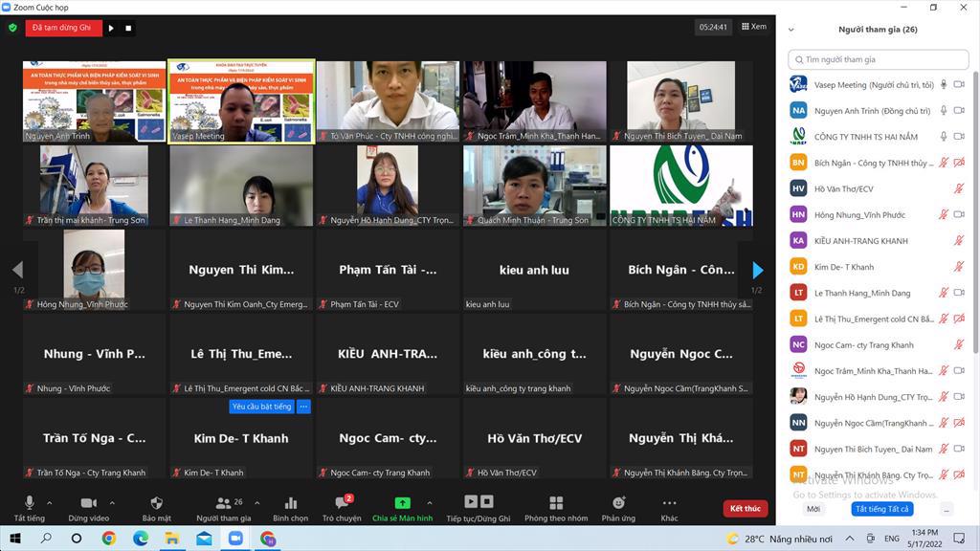Viewport: 980px width, 551px height.
Task: Open the Phản ứng reactions icon
Action: pyautogui.click(x=618, y=503)
